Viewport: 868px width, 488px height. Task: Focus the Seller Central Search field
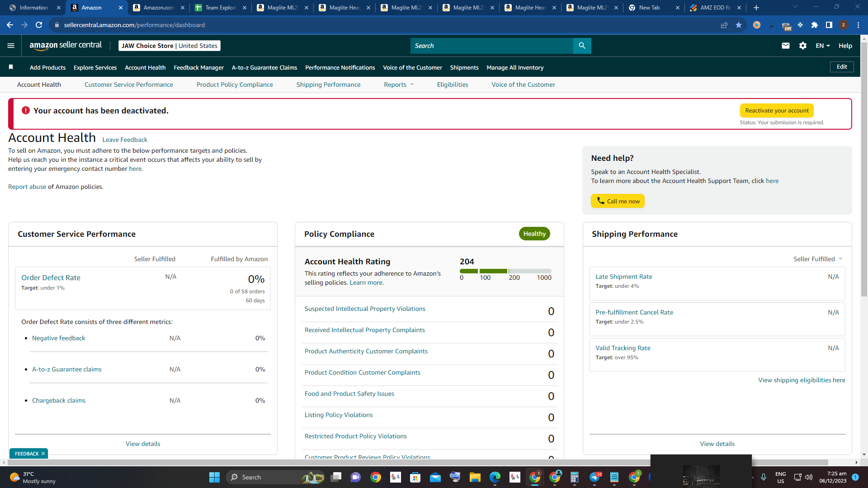tap(492, 46)
